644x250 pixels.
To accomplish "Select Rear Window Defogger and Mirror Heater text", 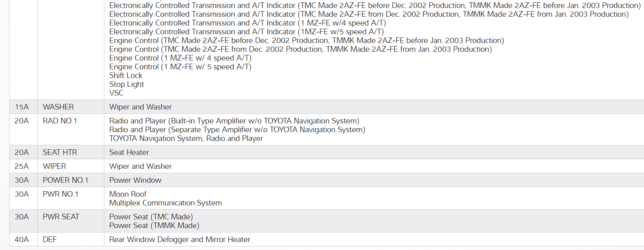I will [x=180, y=240].
